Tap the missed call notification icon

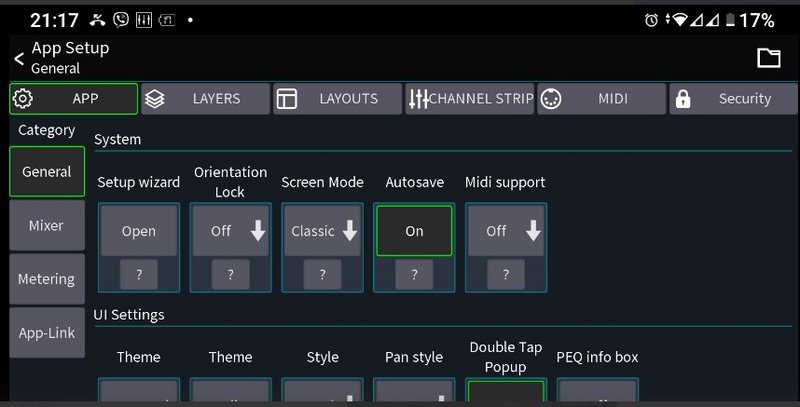(x=97, y=20)
